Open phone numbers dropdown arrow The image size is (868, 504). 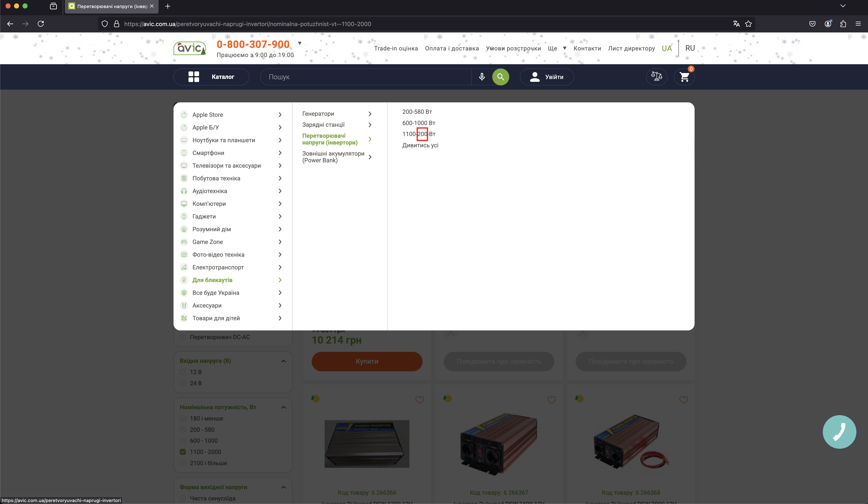pyautogui.click(x=299, y=43)
